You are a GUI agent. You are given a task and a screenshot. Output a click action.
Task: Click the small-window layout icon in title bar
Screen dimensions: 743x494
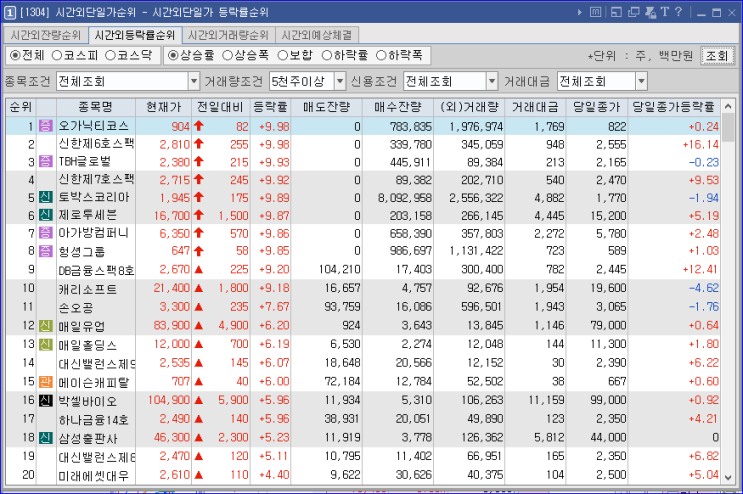pos(616,12)
